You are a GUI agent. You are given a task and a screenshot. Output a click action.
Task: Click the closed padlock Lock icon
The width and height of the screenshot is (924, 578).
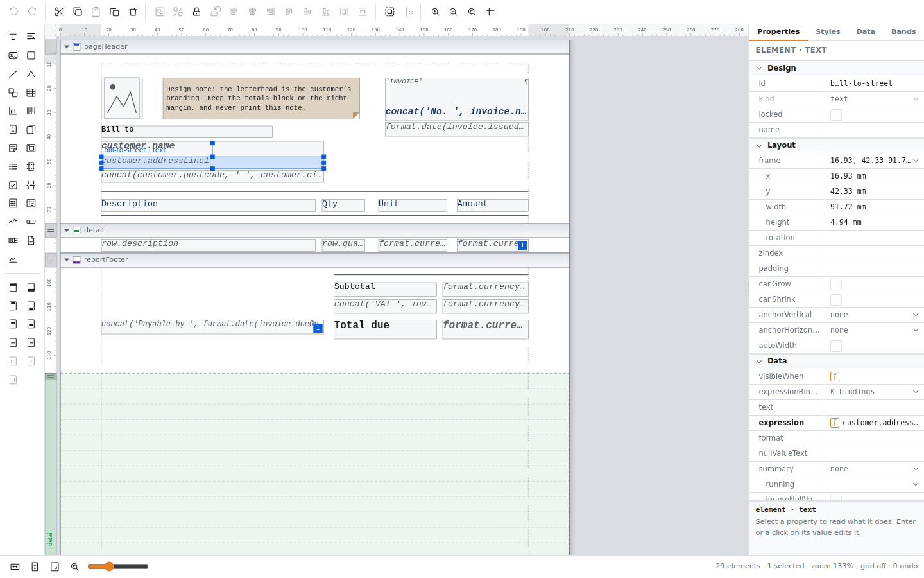click(196, 12)
